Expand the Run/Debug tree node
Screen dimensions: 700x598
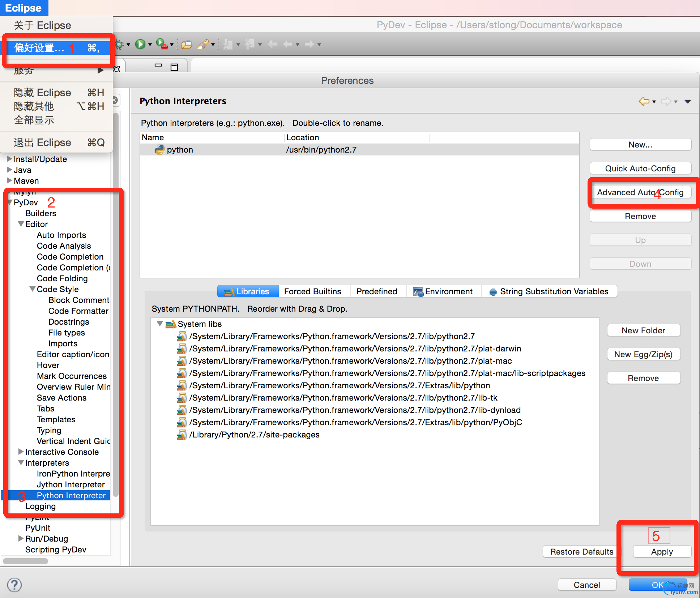(x=21, y=538)
